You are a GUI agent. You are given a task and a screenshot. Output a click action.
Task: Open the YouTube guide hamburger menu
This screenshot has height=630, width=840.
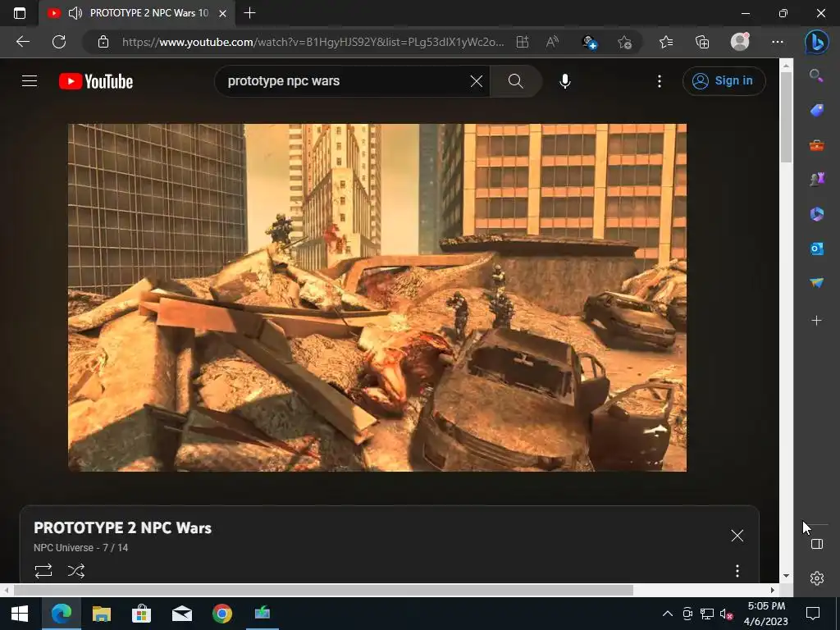(x=30, y=81)
